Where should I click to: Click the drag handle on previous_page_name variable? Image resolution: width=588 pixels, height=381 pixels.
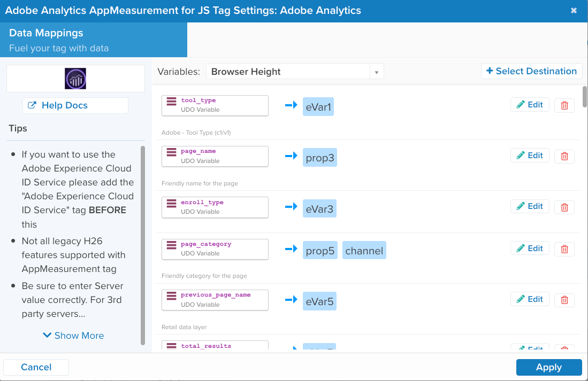[x=171, y=296]
